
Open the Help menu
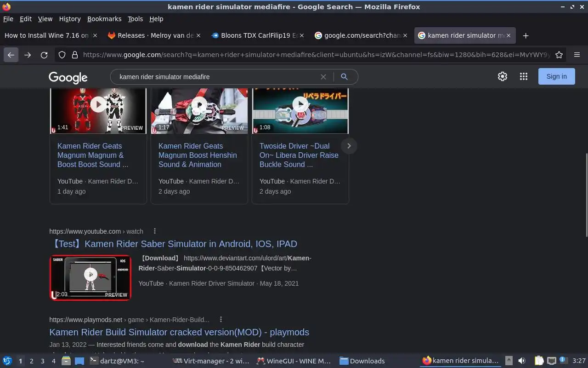click(x=156, y=19)
